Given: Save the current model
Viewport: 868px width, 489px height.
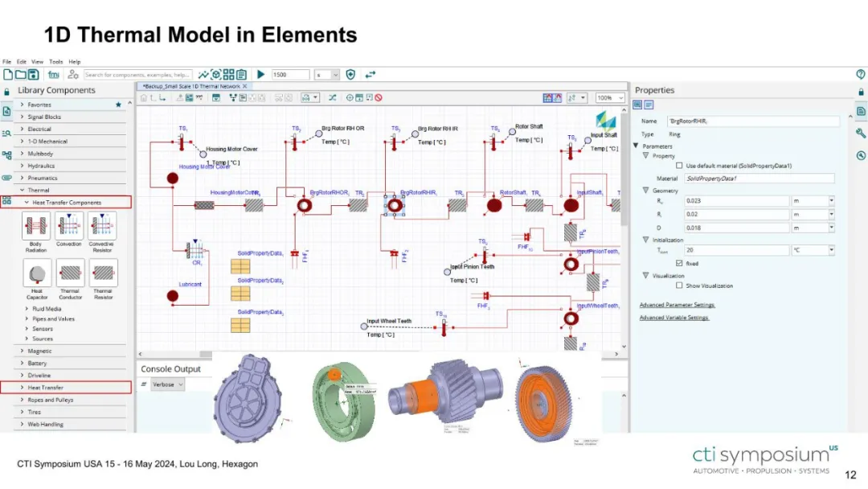Looking at the screenshot, I should tap(33, 74).
